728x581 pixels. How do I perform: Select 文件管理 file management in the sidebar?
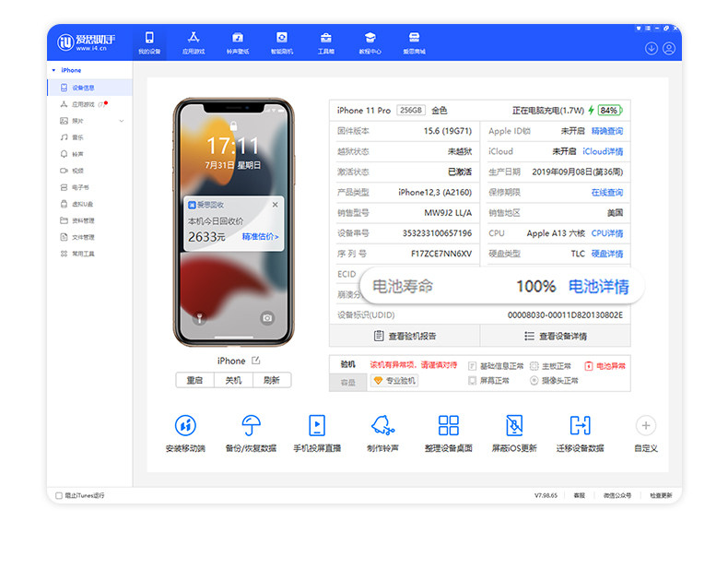89,237
